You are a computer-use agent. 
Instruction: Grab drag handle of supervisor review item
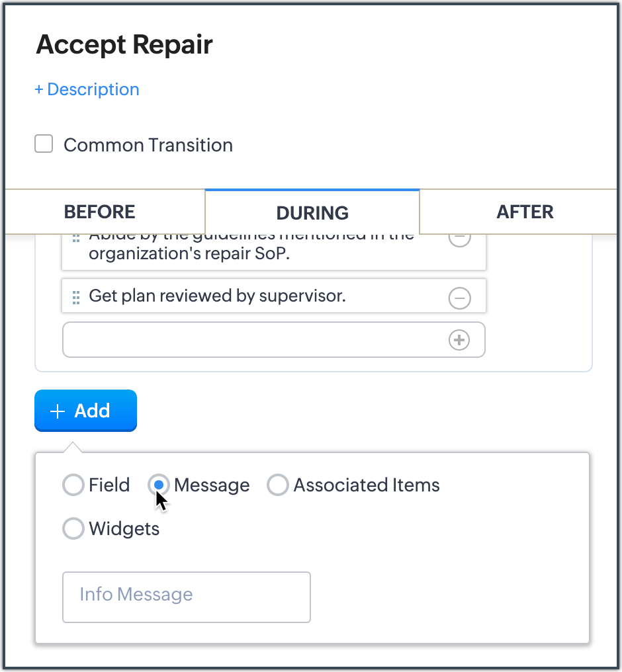(x=76, y=296)
